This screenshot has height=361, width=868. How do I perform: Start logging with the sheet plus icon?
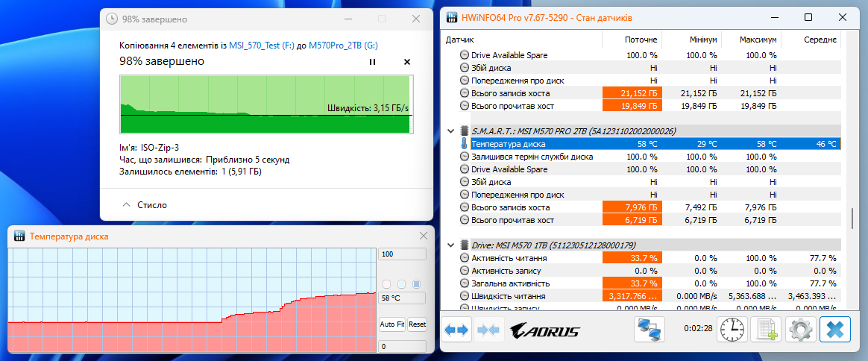click(767, 330)
